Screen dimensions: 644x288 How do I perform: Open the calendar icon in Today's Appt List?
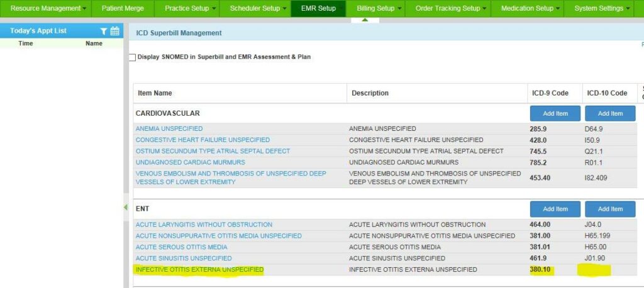click(115, 31)
